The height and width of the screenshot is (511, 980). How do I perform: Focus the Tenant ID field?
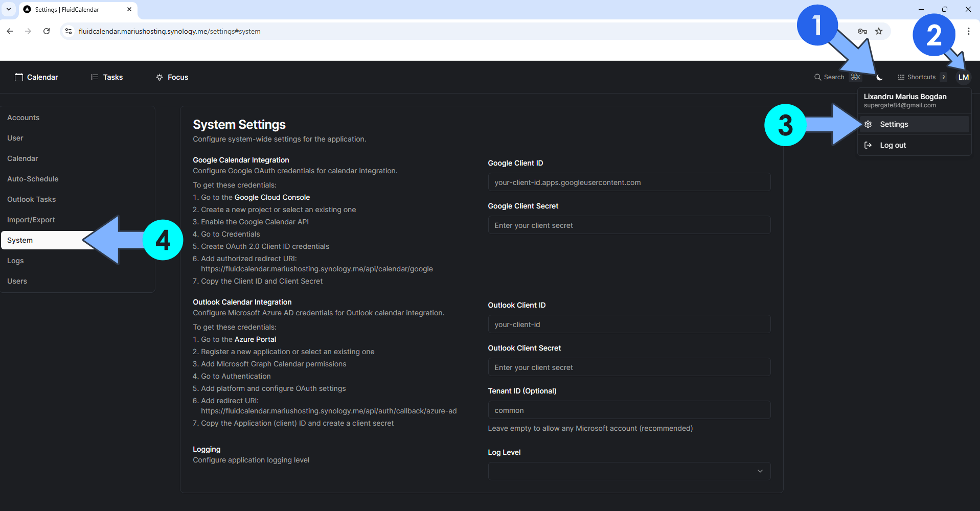coord(629,410)
